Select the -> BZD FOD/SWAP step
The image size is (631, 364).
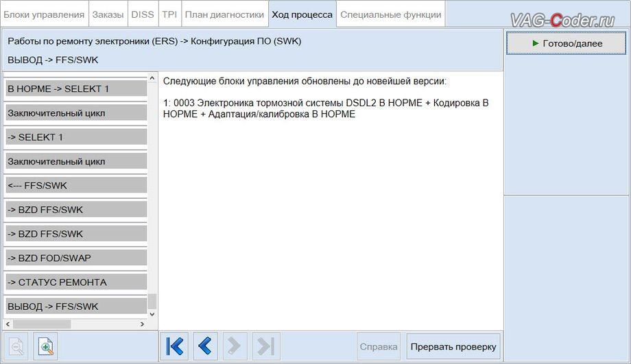75,258
